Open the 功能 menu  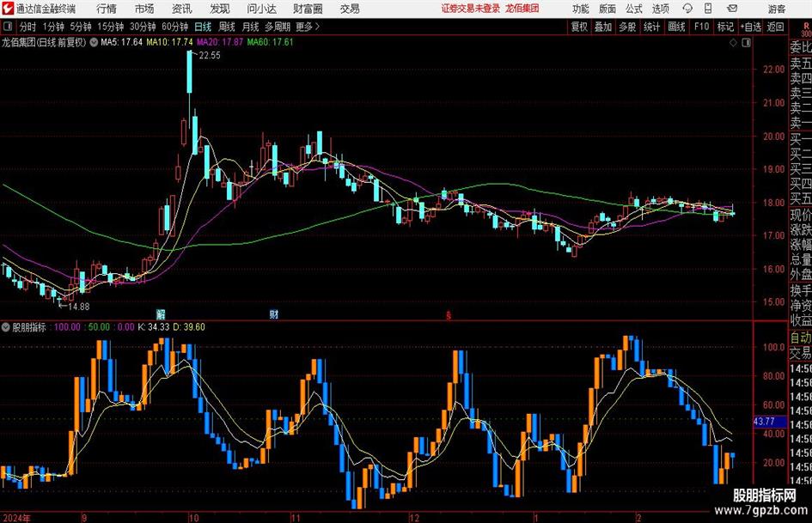coord(581,9)
